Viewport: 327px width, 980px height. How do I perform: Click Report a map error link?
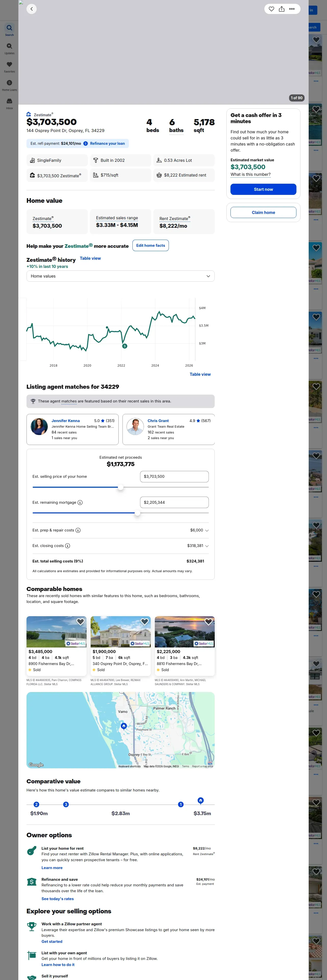tap(202, 767)
